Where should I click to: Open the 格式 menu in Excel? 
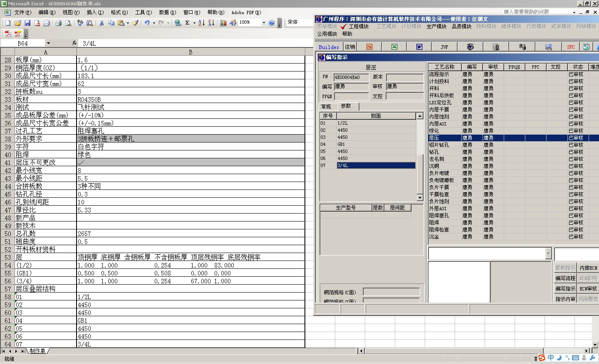click(x=119, y=12)
